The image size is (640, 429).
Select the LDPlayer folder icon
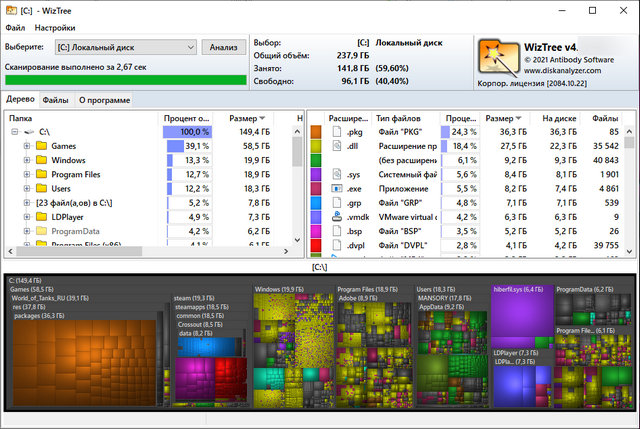tap(41, 216)
